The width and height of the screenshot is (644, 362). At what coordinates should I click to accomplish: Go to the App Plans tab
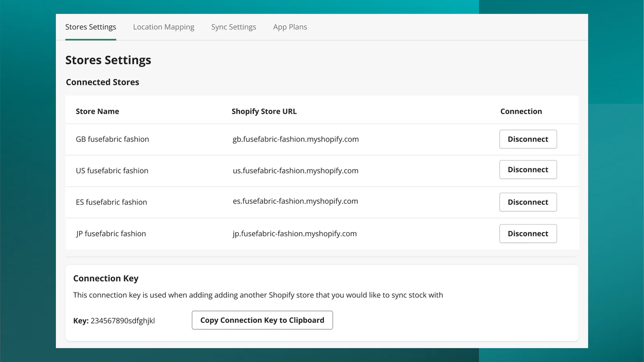click(x=290, y=27)
